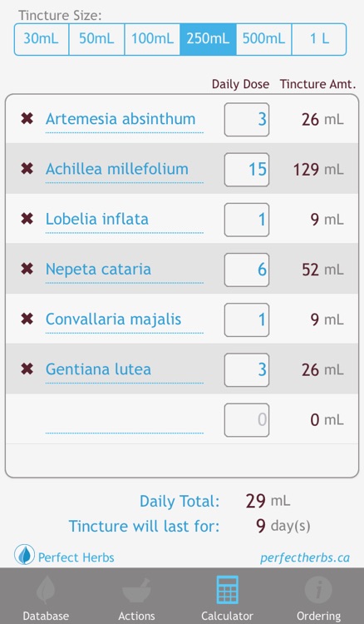Tap the Perfect Herbs droplet logo

click(x=24, y=555)
